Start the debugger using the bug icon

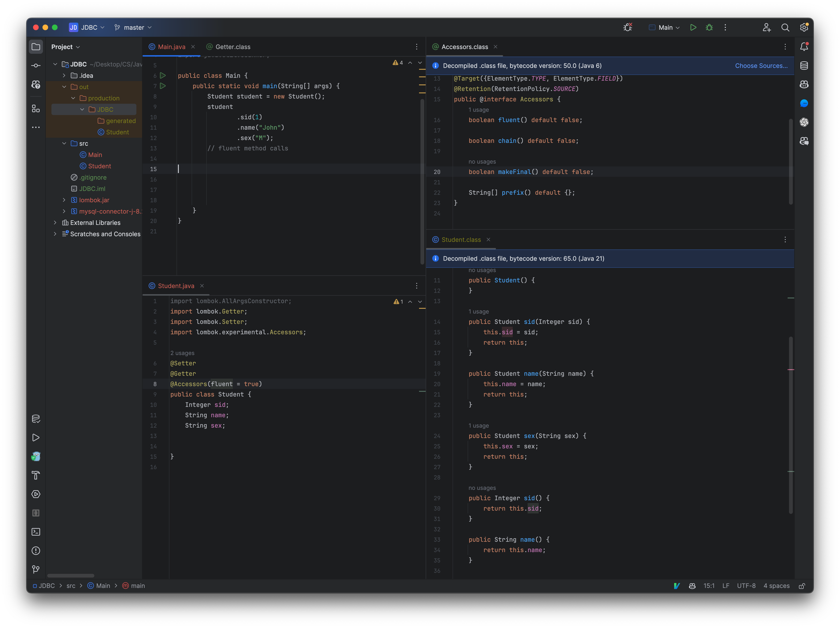point(709,27)
